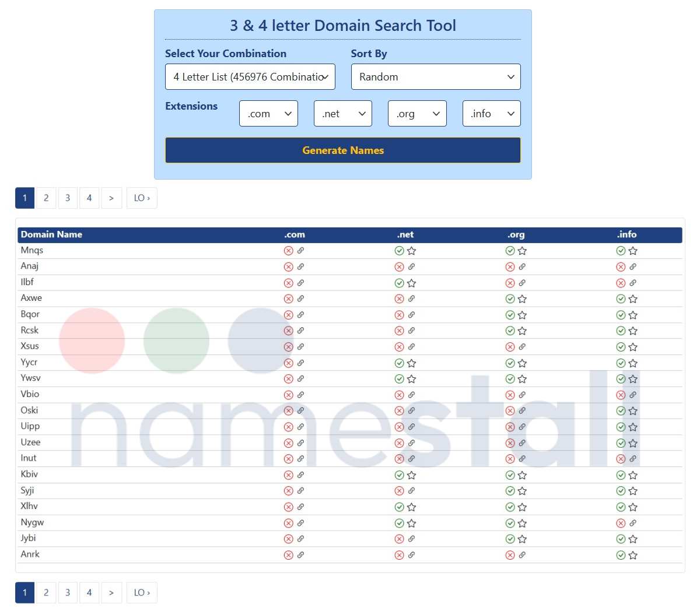Switch to page 4 in top pagination
This screenshot has width=700, height=607.
pyautogui.click(x=89, y=198)
